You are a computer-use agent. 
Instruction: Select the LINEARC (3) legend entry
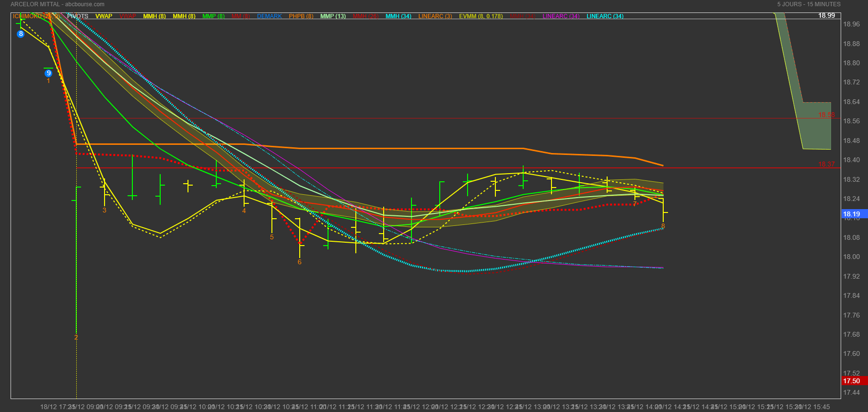point(435,16)
